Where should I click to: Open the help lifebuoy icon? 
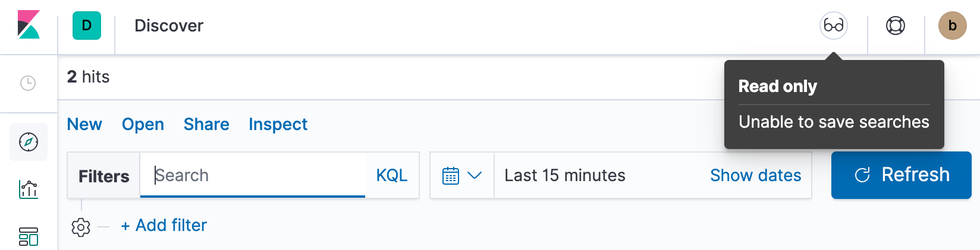coord(895,26)
